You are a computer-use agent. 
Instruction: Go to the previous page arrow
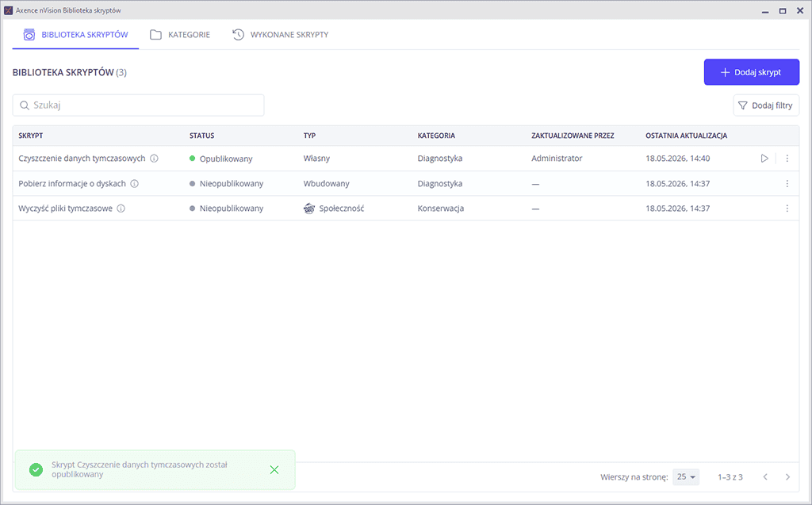coord(765,477)
